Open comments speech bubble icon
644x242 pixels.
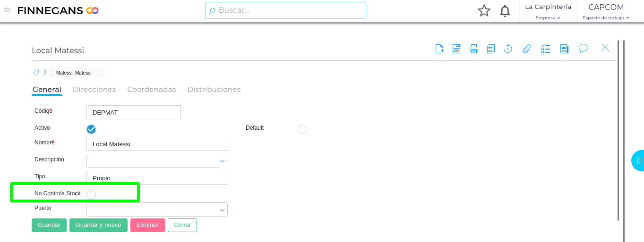pos(584,48)
